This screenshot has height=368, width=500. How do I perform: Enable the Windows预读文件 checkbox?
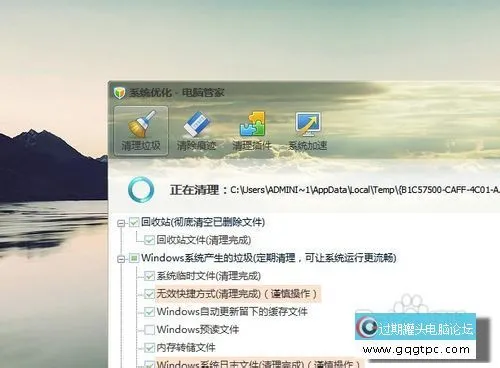(149, 330)
